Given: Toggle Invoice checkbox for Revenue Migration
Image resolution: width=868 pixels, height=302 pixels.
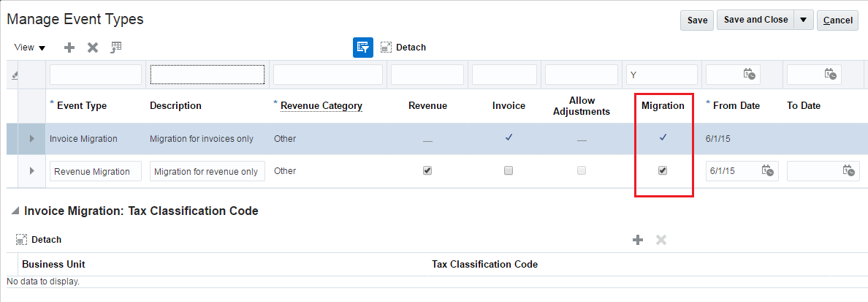Looking at the screenshot, I should point(509,171).
